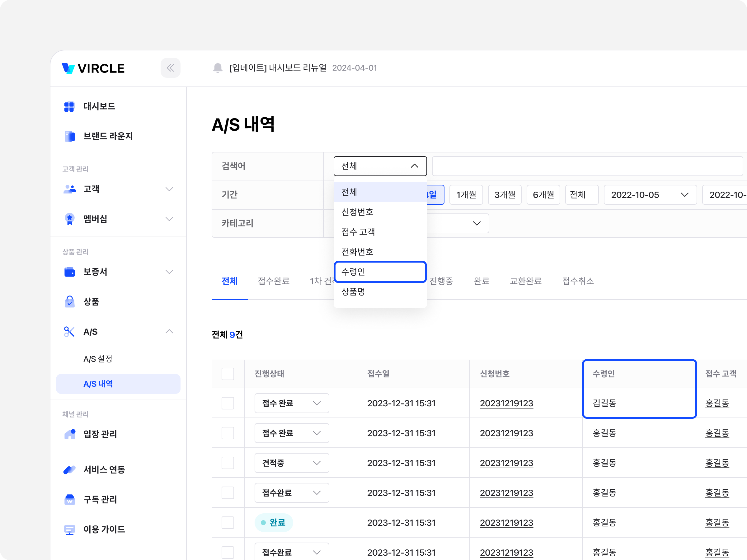Click the notification bell icon
The width and height of the screenshot is (747, 560).
(x=218, y=68)
